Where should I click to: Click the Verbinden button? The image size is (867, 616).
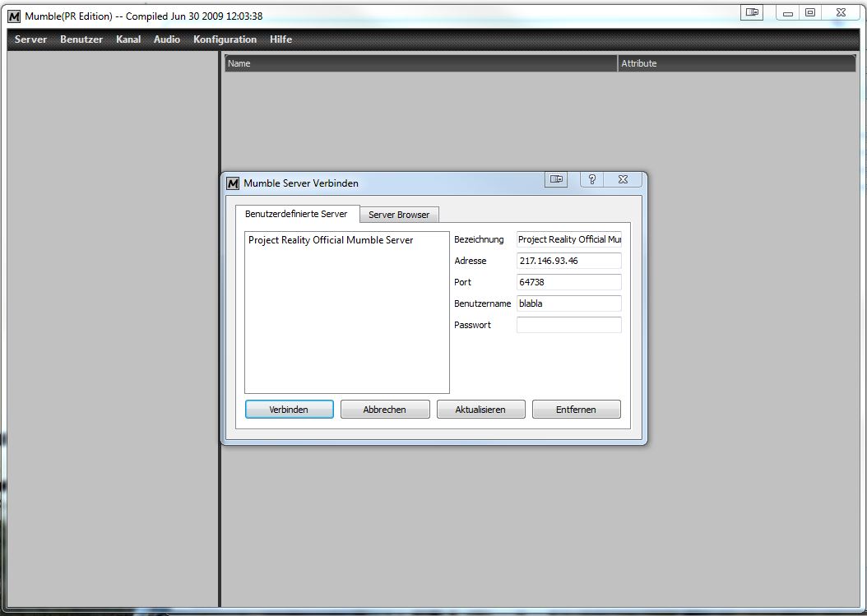click(290, 410)
